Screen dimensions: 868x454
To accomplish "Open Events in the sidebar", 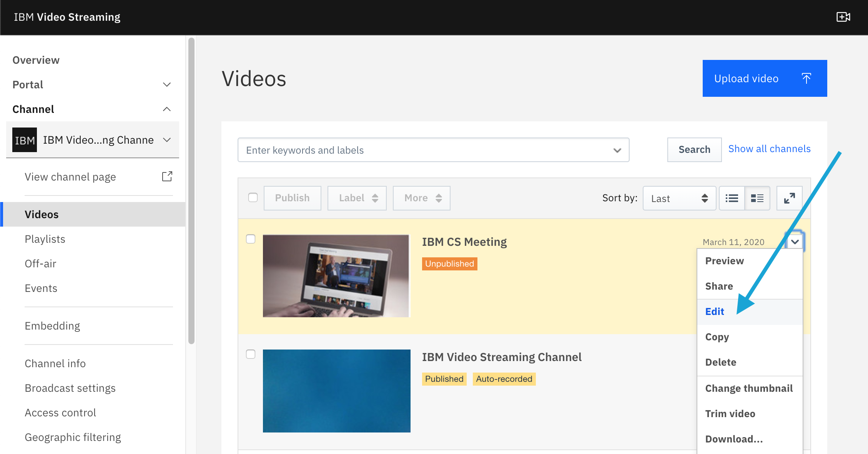I will click(41, 288).
